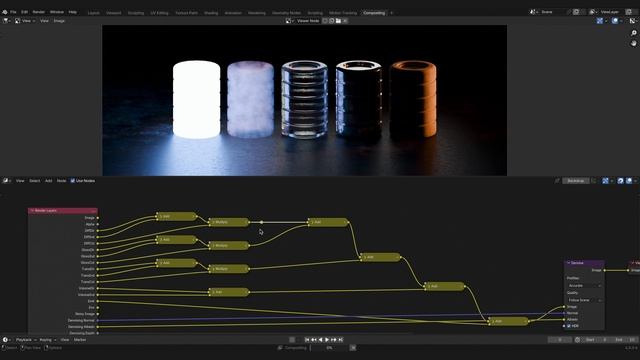Jump to the next keyframe
The image size is (640, 360).
coord(334,340)
